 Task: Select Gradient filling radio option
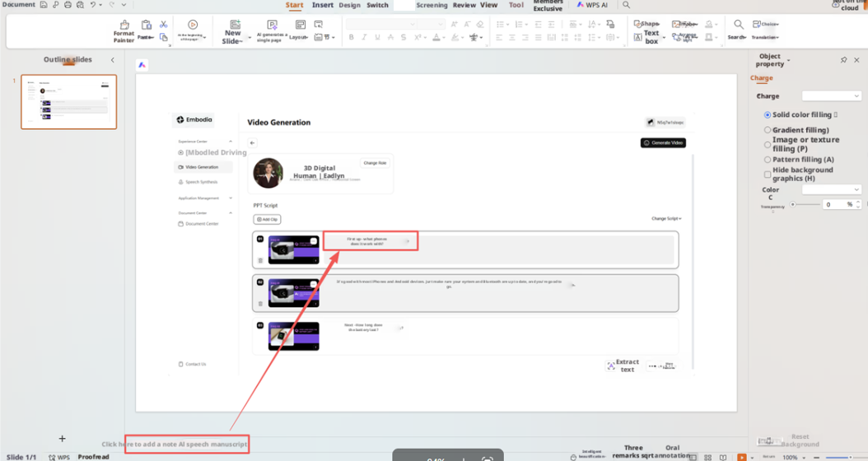tap(768, 130)
